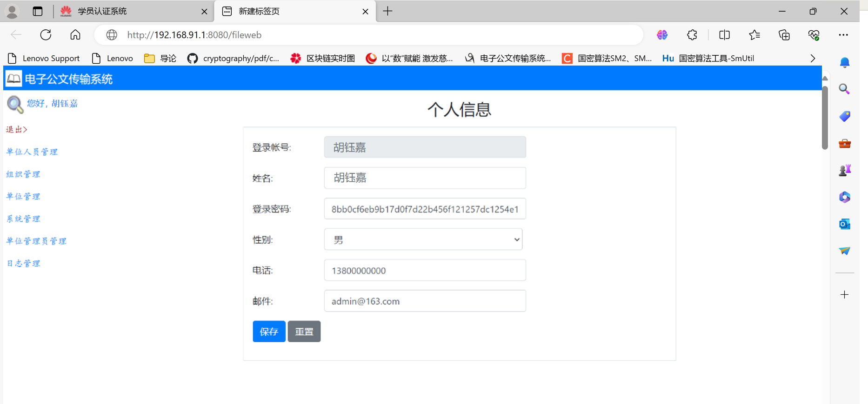
Task: Open 单位管理 in the sidebar
Action: pyautogui.click(x=23, y=196)
